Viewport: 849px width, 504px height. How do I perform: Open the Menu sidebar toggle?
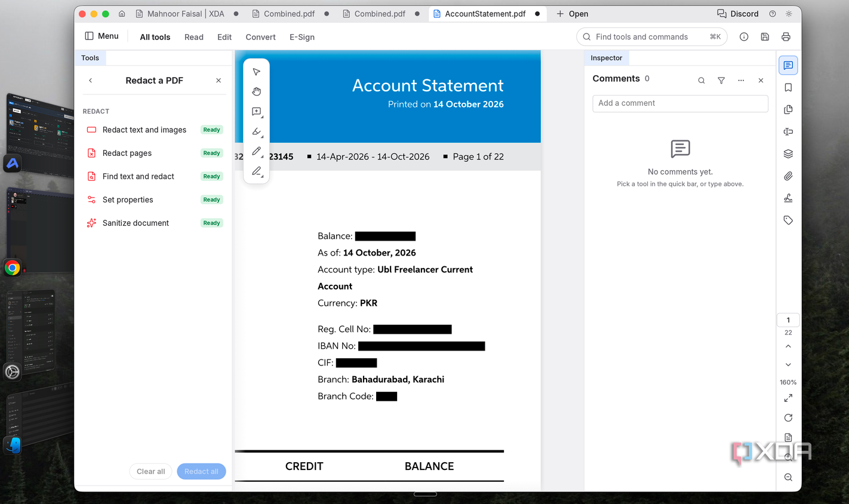coord(101,36)
